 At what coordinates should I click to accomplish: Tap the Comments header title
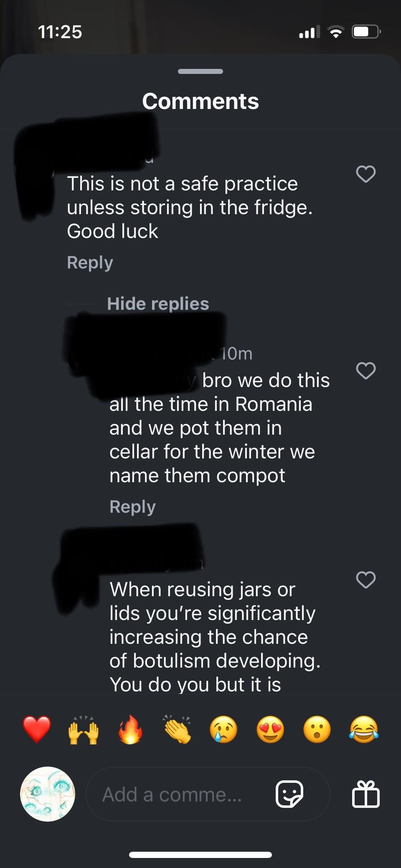tap(200, 101)
